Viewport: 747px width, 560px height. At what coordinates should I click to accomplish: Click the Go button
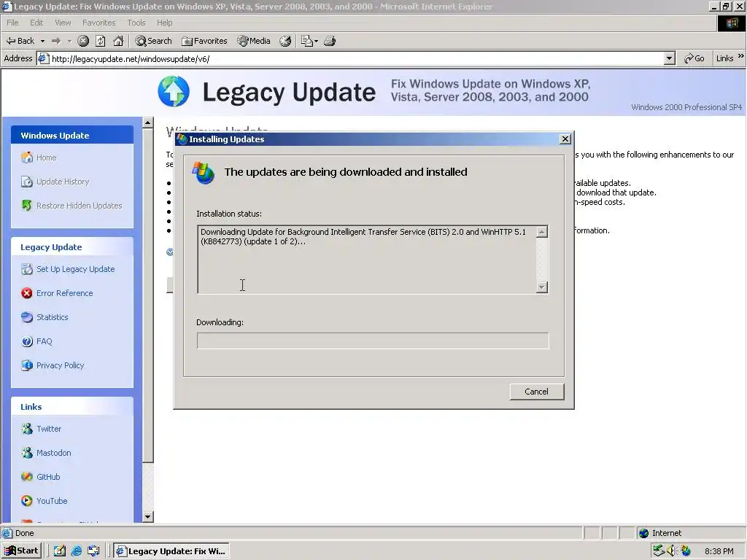coord(694,58)
